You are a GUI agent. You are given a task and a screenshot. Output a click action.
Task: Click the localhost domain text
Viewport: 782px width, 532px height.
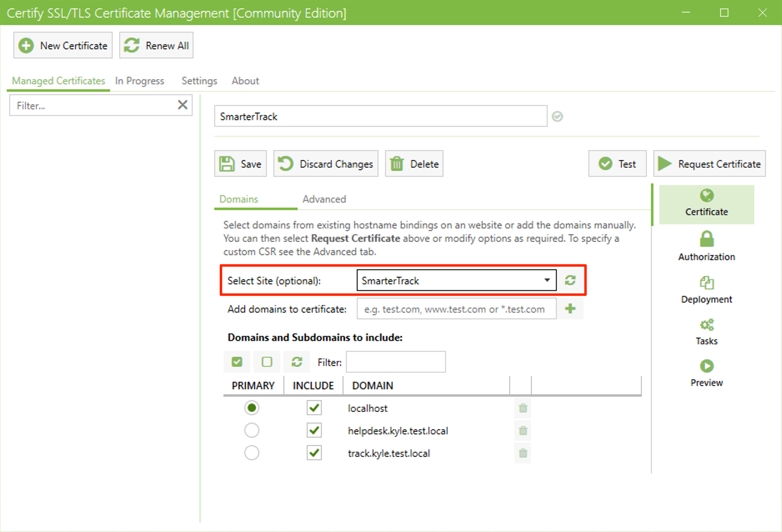[368, 408]
